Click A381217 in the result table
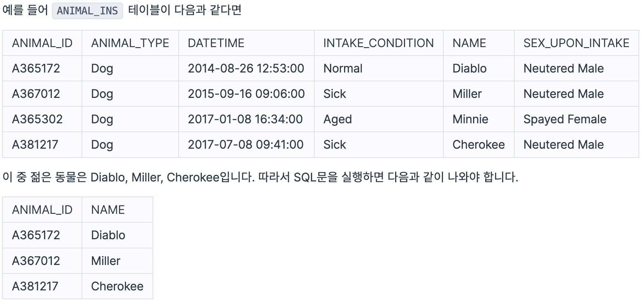This screenshot has width=644, height=304. [x=42, y=286]
